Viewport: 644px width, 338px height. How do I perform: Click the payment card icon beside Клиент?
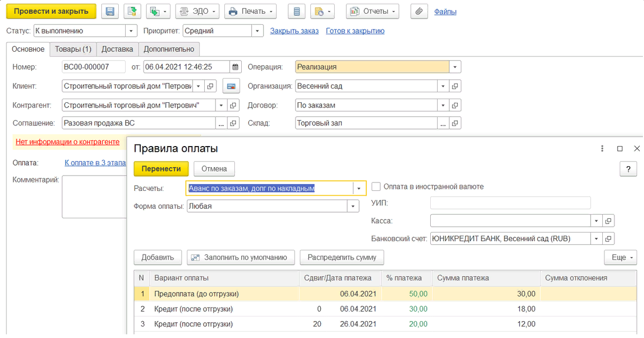(x=231, y=86)
